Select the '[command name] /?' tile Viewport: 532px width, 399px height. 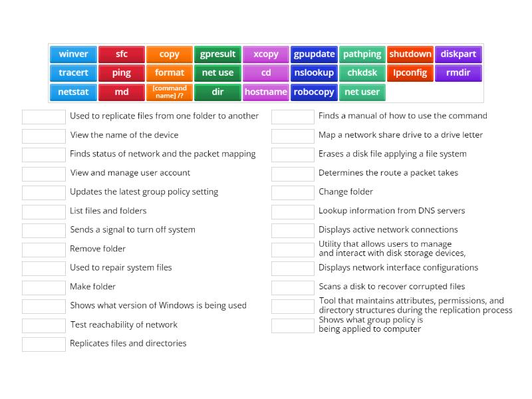pyautogui.click(x=170, y=92)
